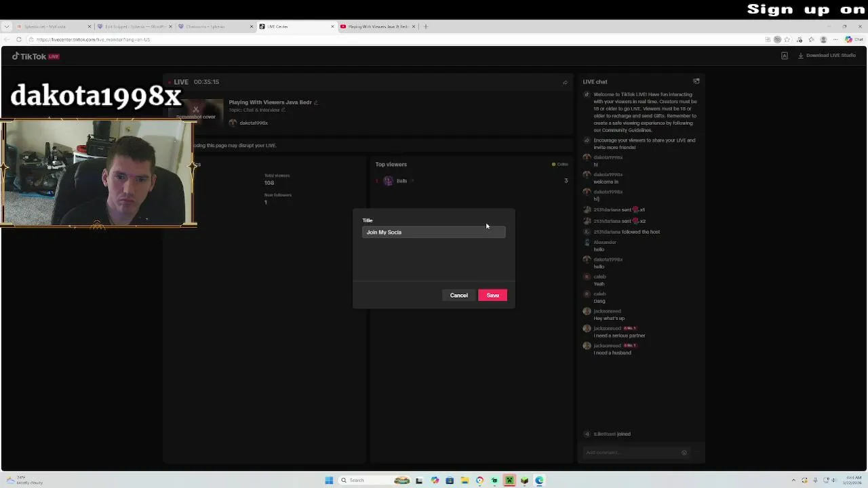
Task: Pop out the LIVE chat panel
Action: click(x=696, y=81)
